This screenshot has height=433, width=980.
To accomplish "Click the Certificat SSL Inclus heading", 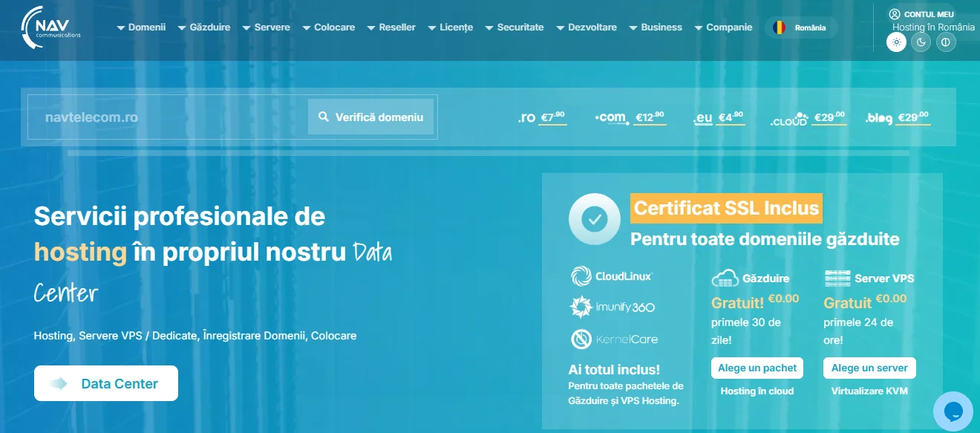I will pyautogui.click(x=727, y=208).
